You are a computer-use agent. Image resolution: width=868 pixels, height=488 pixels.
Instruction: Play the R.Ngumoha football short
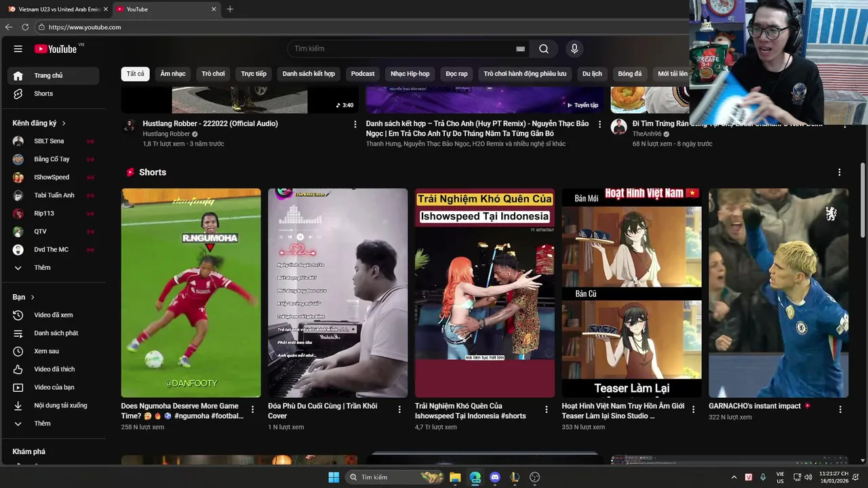pyautogui.click(x=191, y=293)
